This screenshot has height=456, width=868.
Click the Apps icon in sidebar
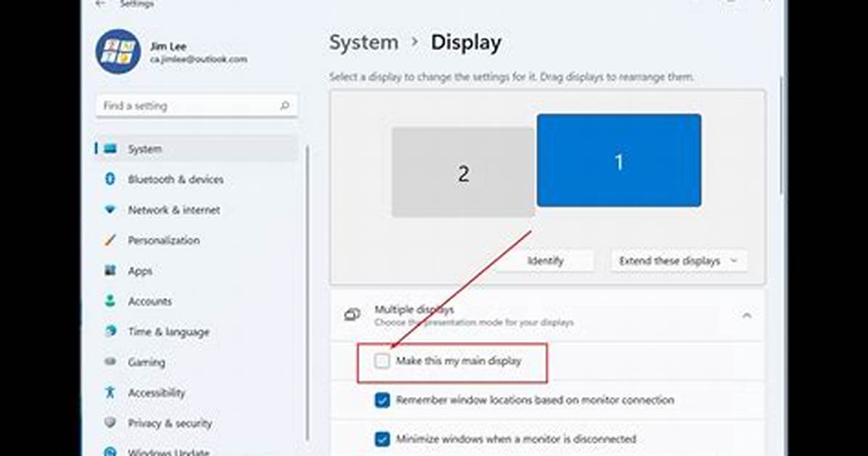pos(110,270)
